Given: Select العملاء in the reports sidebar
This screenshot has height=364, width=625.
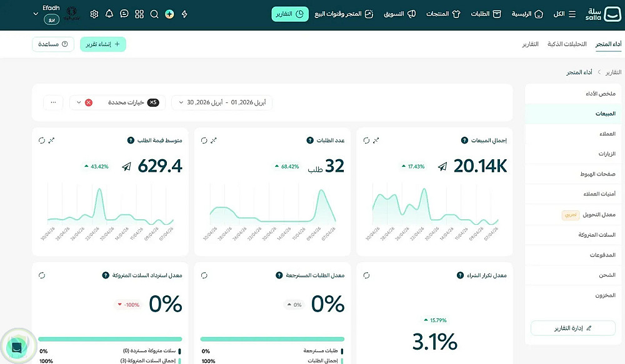Looking at the screenshot, I should point(607,134).
